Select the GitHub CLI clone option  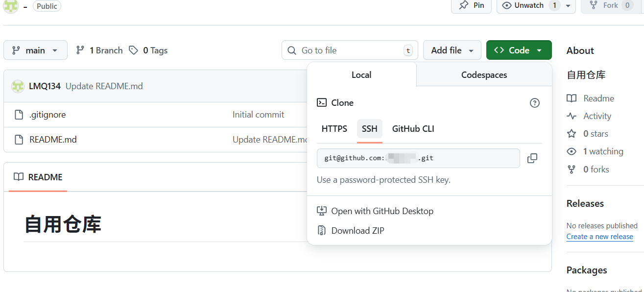pyautogui.click(x=413, y=129)
